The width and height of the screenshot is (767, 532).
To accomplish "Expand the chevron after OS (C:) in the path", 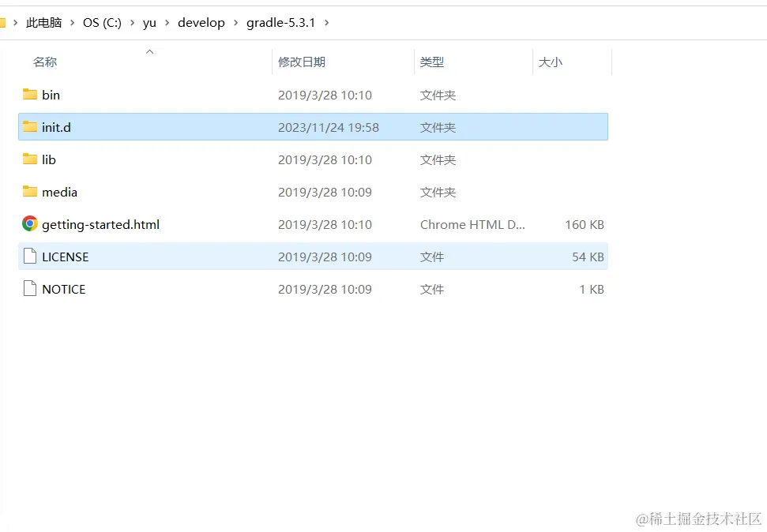I will [132, 22].
